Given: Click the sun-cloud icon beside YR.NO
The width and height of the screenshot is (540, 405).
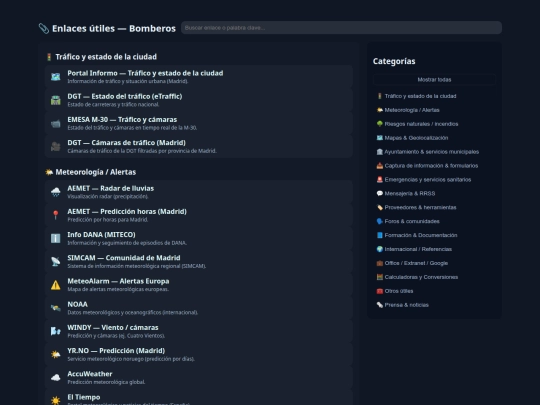Looking at the screenshot, I should tap(55, 354).
